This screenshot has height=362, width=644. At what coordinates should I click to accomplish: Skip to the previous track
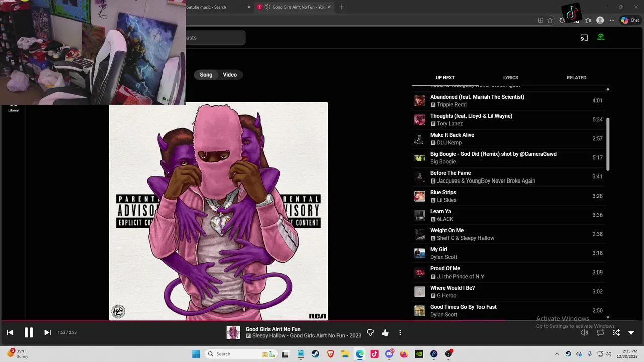pos(10,332)
